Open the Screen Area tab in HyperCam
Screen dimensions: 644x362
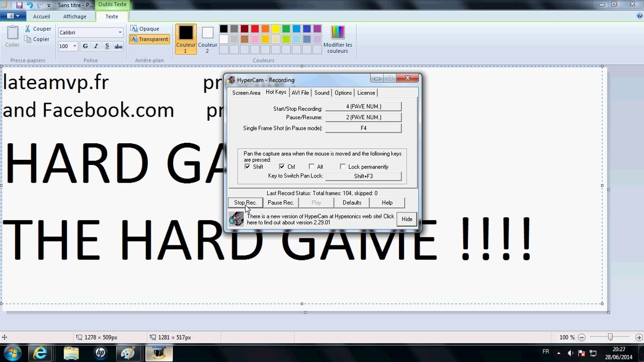click(x=246, y=93)
